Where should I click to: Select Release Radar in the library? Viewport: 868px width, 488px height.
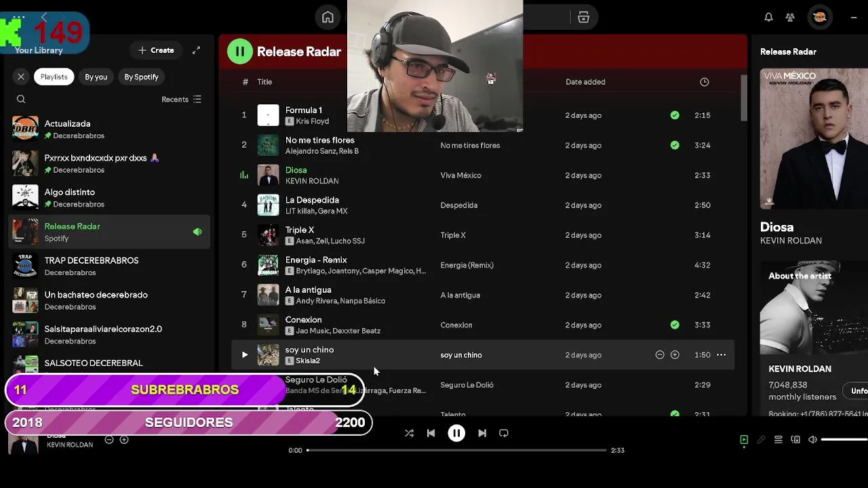click(x=109, y=232)
